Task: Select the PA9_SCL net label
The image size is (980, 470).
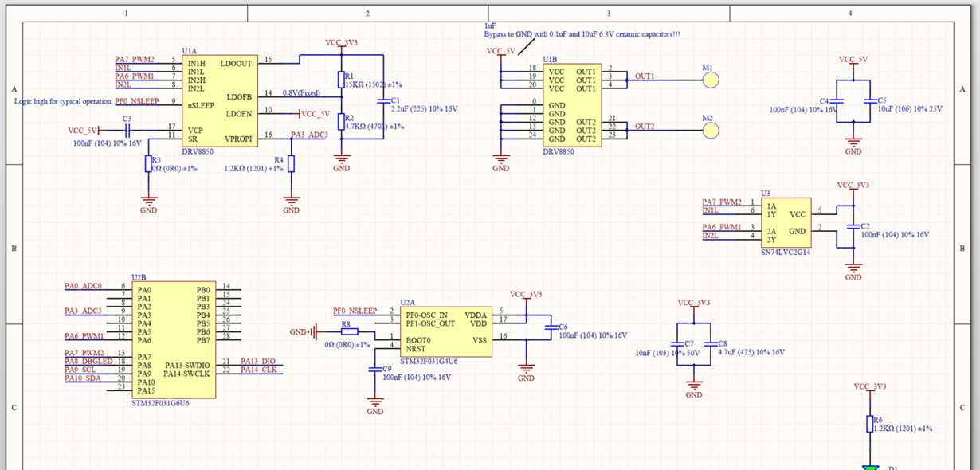Action: (x=80, y=370)
